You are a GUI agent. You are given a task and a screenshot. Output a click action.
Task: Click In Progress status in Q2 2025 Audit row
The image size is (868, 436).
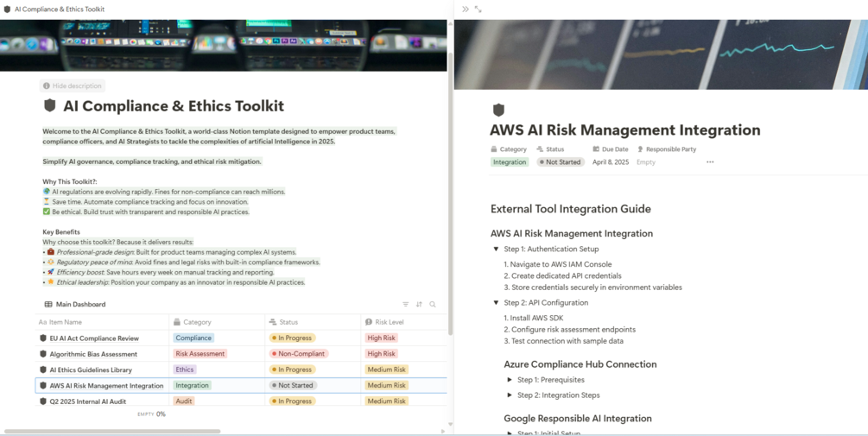(x=292, y=401)
